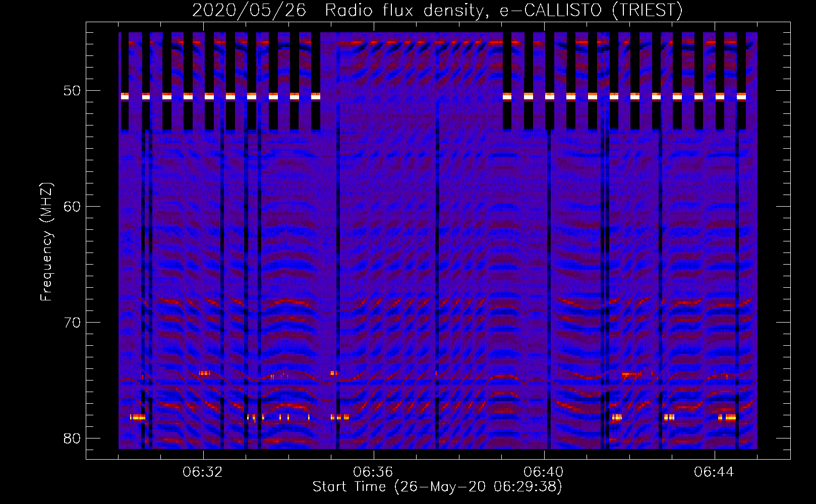
Task: Click the 06:40 time tick label
Action: click(x=544, y=472)
